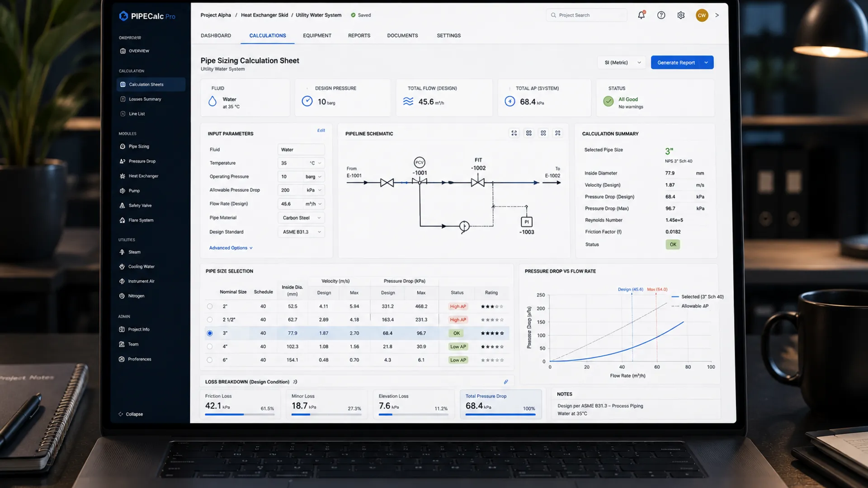Open the Pressure Drop module
The height and width of the screenshot is (488, 868).
tap(137, 161)
